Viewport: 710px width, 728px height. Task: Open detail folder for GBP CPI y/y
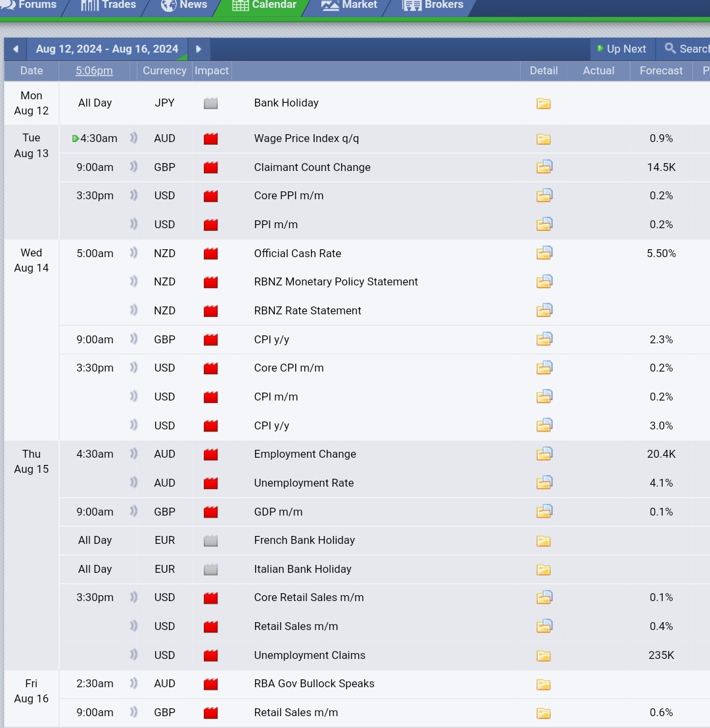pyautogui.click(x=544, y=339)
